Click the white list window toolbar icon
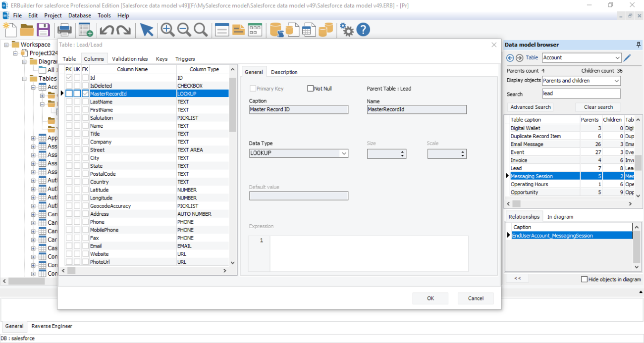This screenshot has width=644, height=343. (222, 30)
